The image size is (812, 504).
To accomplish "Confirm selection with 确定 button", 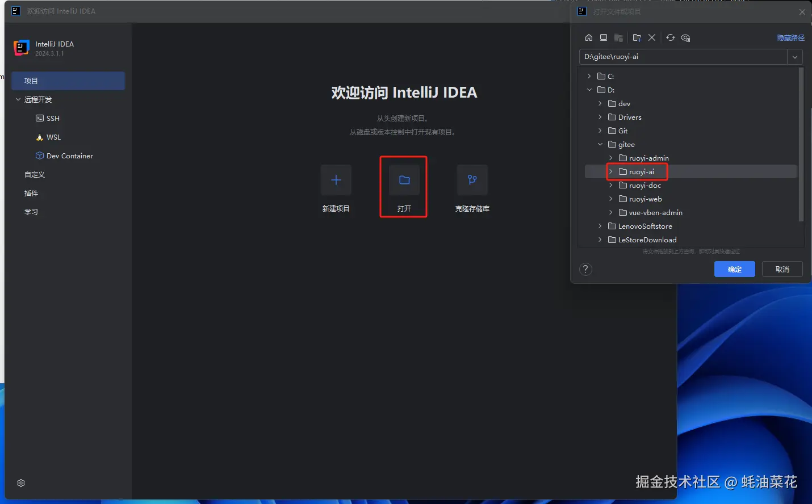I will (734, 269).
